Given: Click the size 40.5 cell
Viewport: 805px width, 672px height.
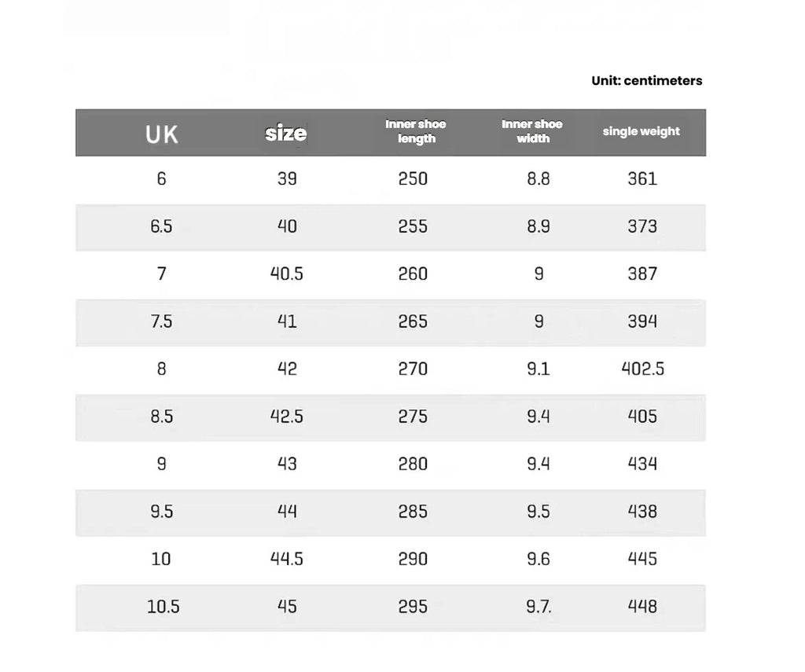Looking at the screenshot, I should (286, 274).
